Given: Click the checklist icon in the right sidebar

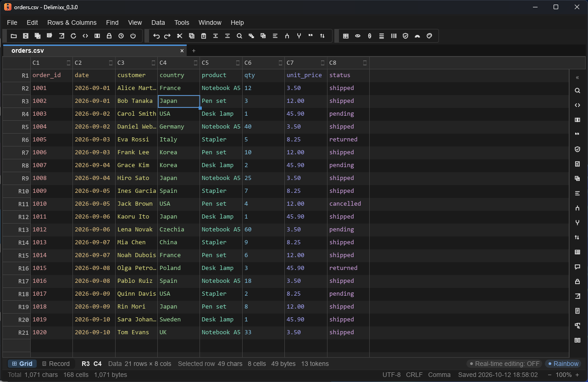Looking at the screenshot, I should coord(577,164).
